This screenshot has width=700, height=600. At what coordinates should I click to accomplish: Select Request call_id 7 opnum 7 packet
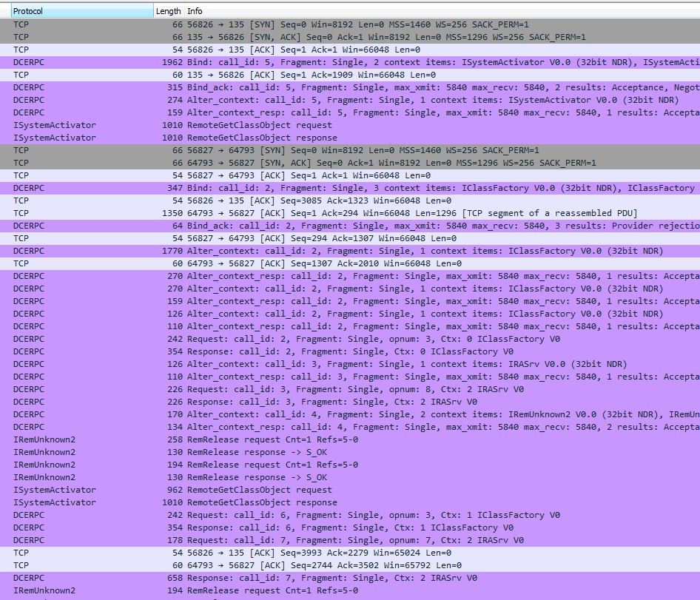350,540
